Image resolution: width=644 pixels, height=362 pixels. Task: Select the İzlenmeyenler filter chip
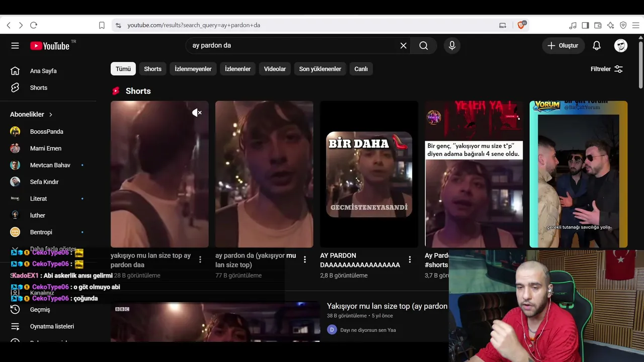click(x=193, y=69)
